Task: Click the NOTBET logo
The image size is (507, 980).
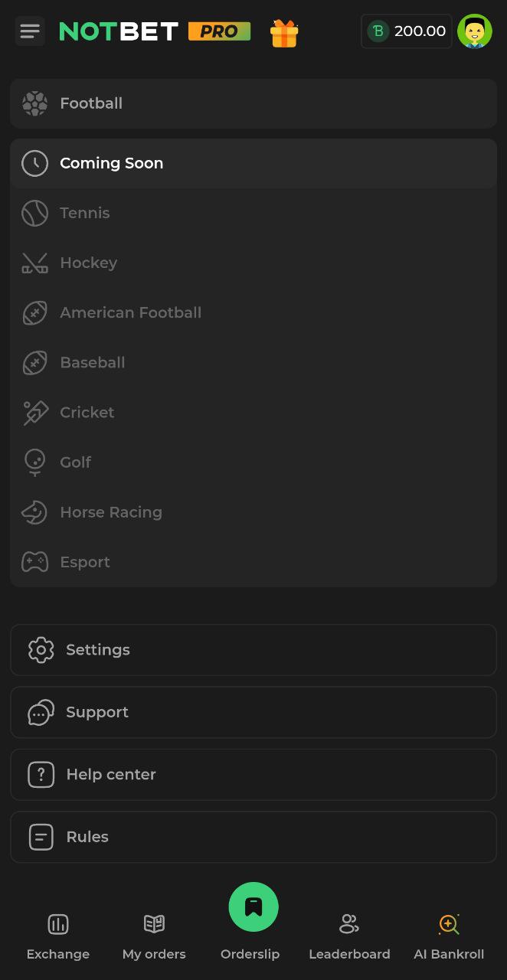Action: pyautogui.click(x=118, y=32)
